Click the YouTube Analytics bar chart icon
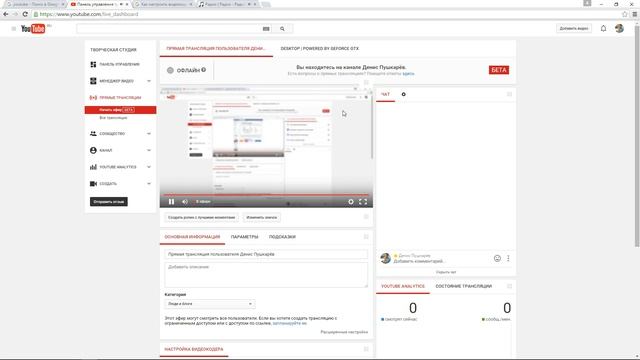 (x=93, y=167)
